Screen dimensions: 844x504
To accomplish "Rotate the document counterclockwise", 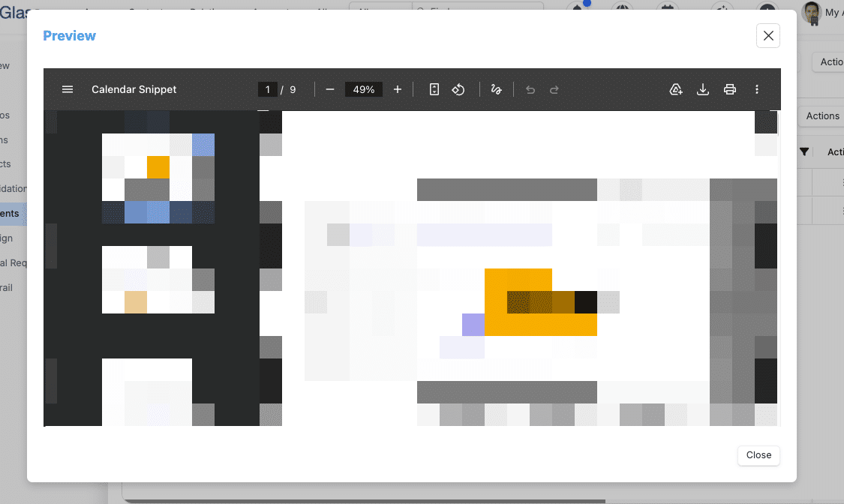I will (458, 89).
